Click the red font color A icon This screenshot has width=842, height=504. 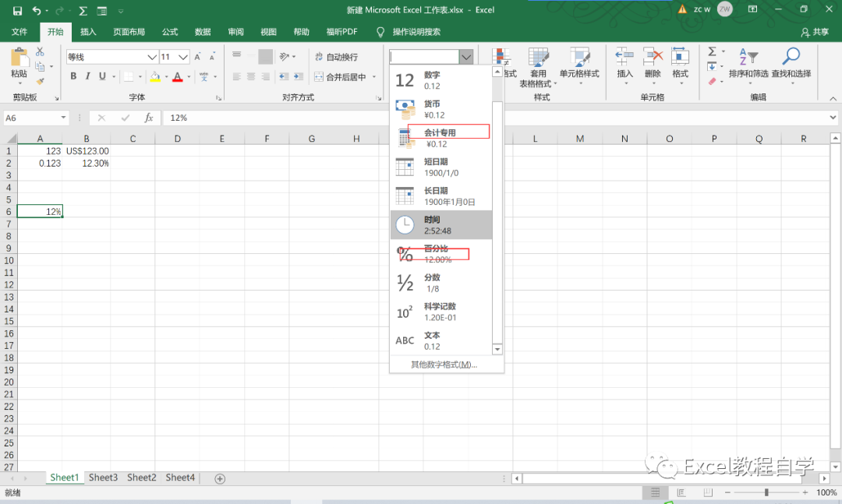pos(178,77)
